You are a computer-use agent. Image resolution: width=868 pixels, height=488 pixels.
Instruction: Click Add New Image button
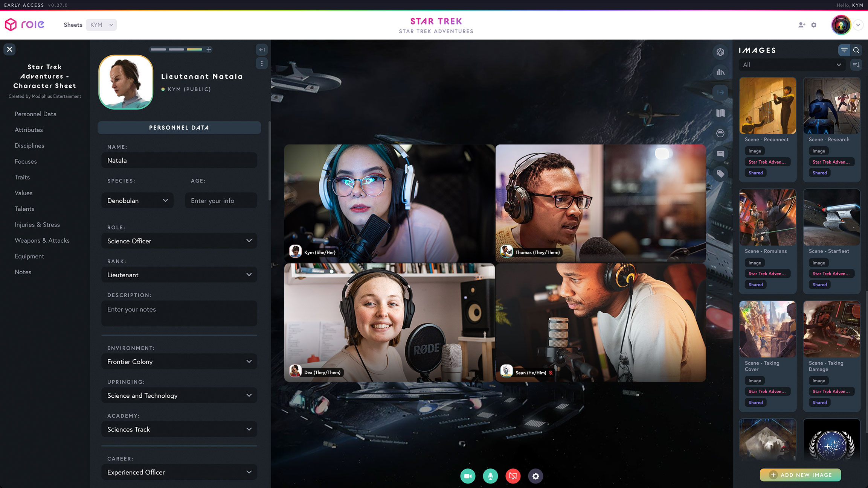(800, 475)
